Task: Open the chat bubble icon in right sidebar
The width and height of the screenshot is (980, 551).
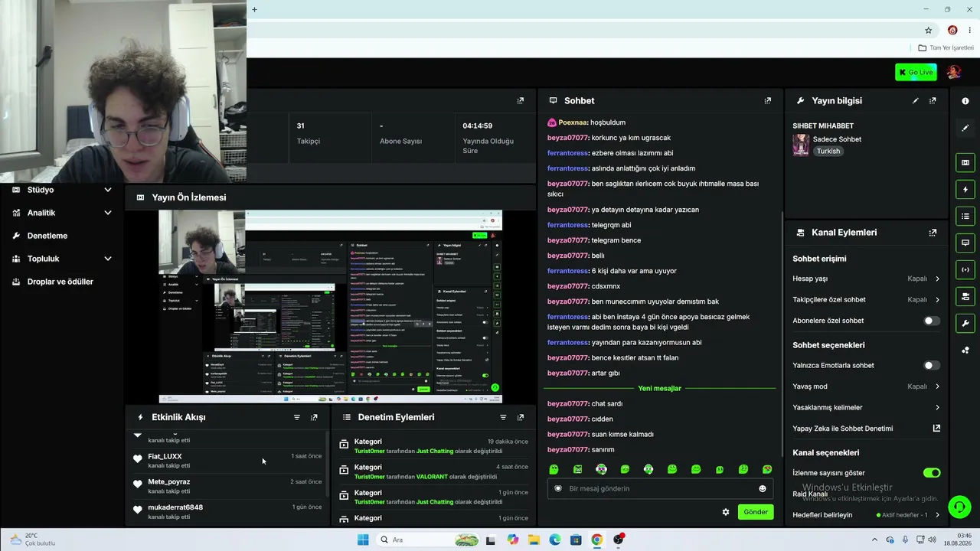Action: point(965,243)
